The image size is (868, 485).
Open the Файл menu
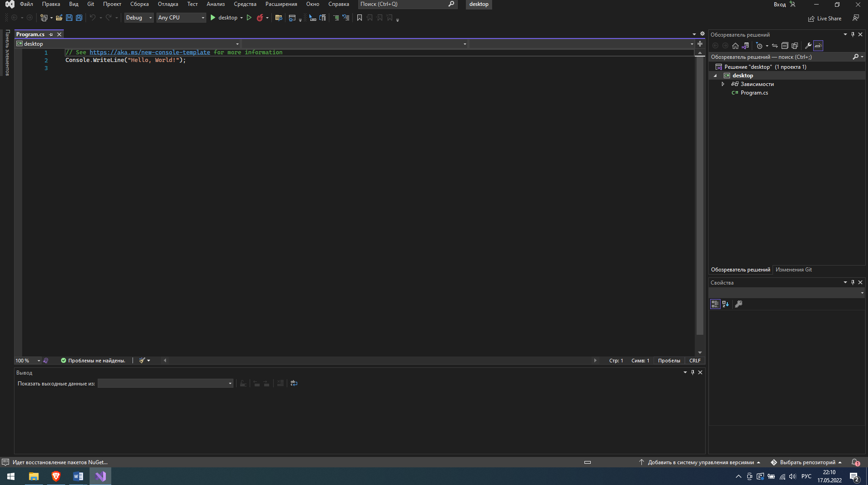(26, 4)
